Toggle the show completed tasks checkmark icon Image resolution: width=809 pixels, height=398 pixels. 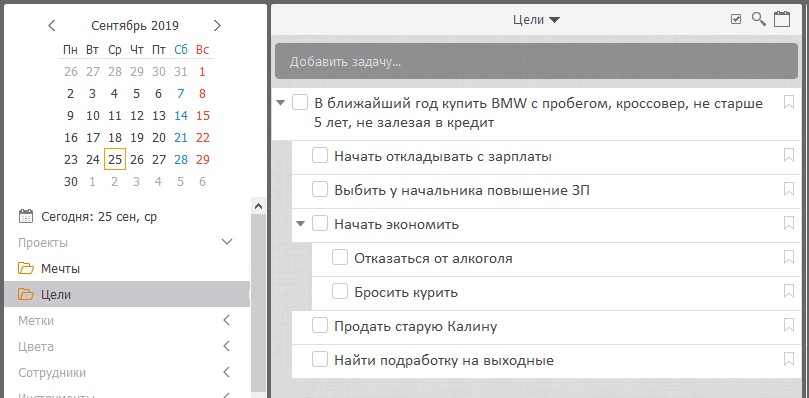pos(736,20)
